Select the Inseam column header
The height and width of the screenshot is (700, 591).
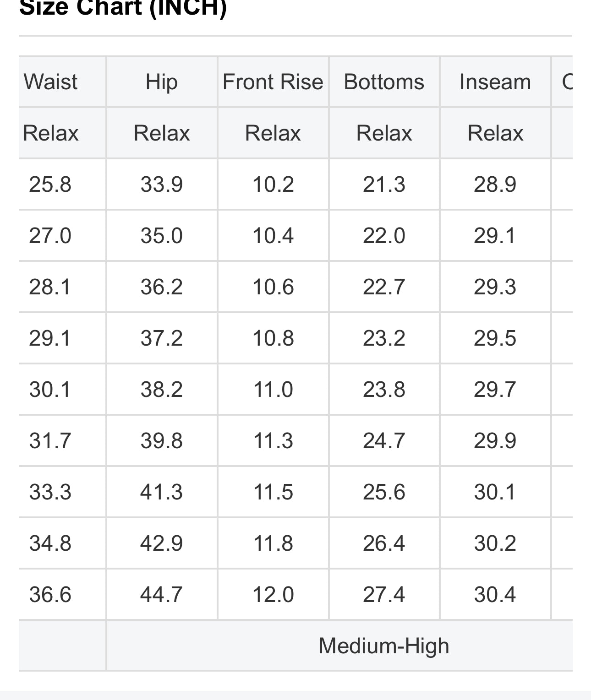(x=495, y=82)
